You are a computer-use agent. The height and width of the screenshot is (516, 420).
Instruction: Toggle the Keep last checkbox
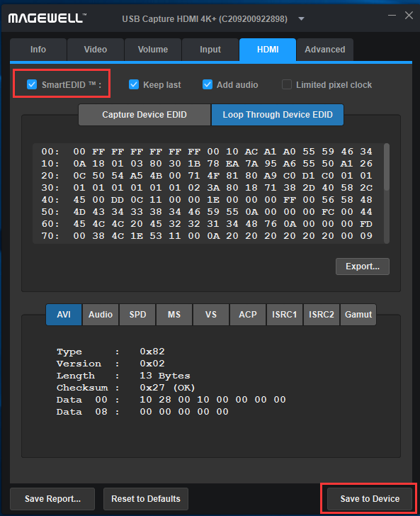point(134,84)
